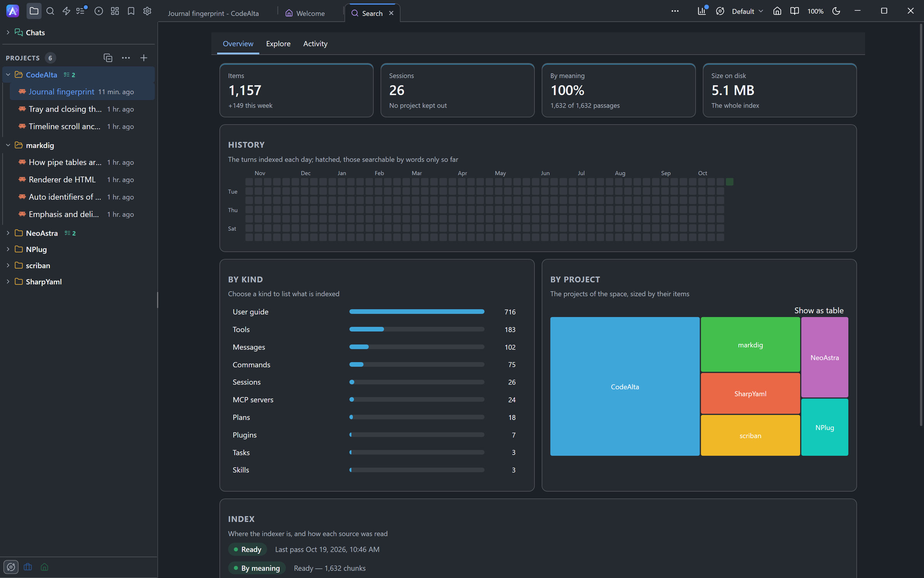Open settings gear in top toolbar
This screenshot has height=578, width=924.
tap(147, 11)
